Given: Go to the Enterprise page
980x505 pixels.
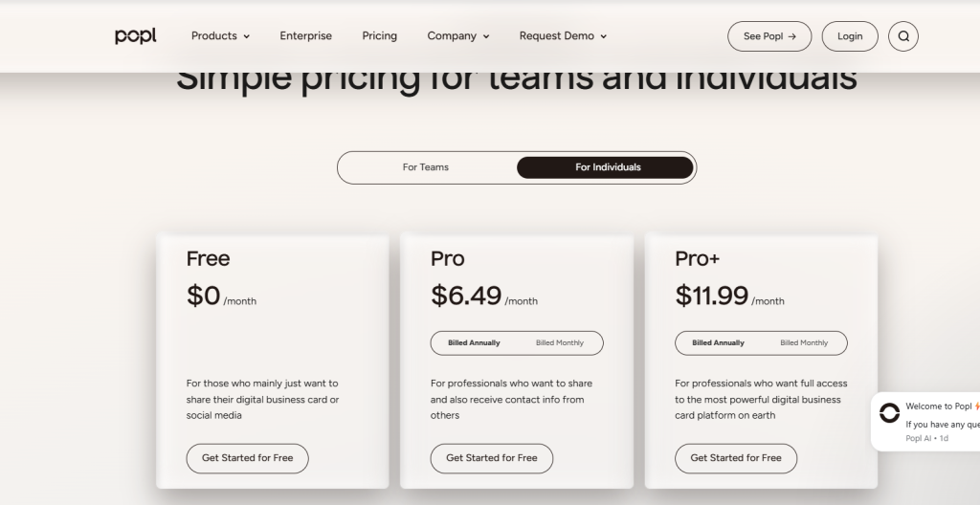Looking at the screenshot, I should (305, 36).
